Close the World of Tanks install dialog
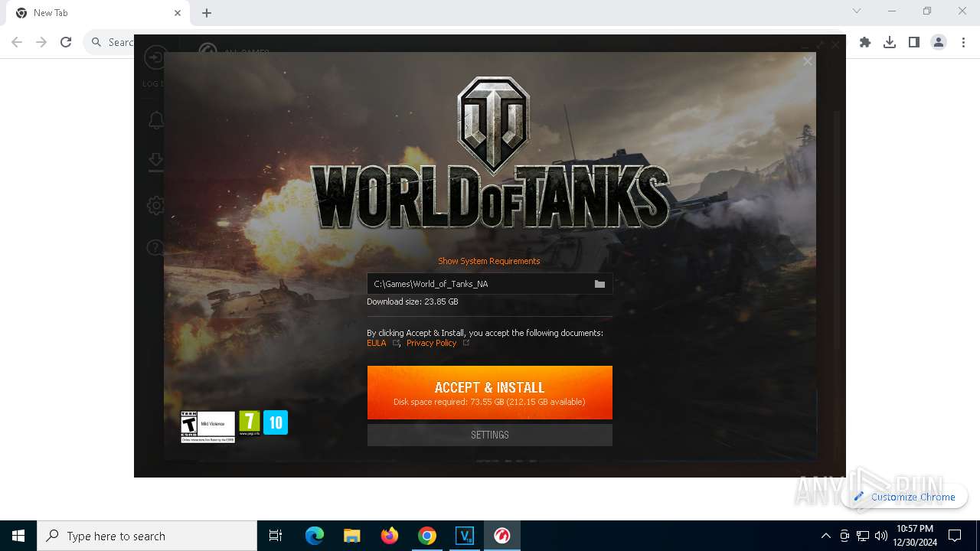The width and height of the screenshot is (980, 551). click(x=807, y=61)
